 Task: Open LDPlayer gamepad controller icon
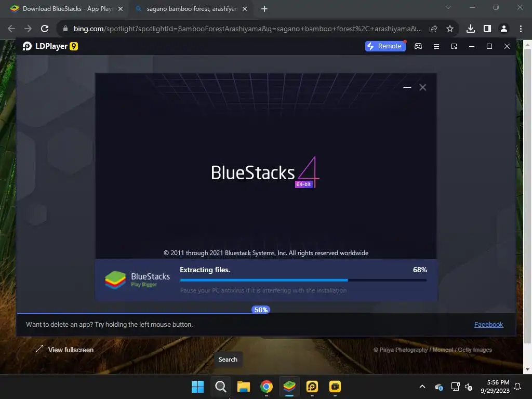click(418, 46)
